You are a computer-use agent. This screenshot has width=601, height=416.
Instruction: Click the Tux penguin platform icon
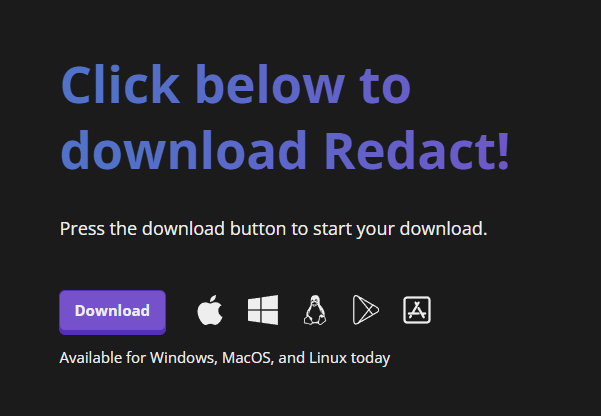tap(315, 310)
